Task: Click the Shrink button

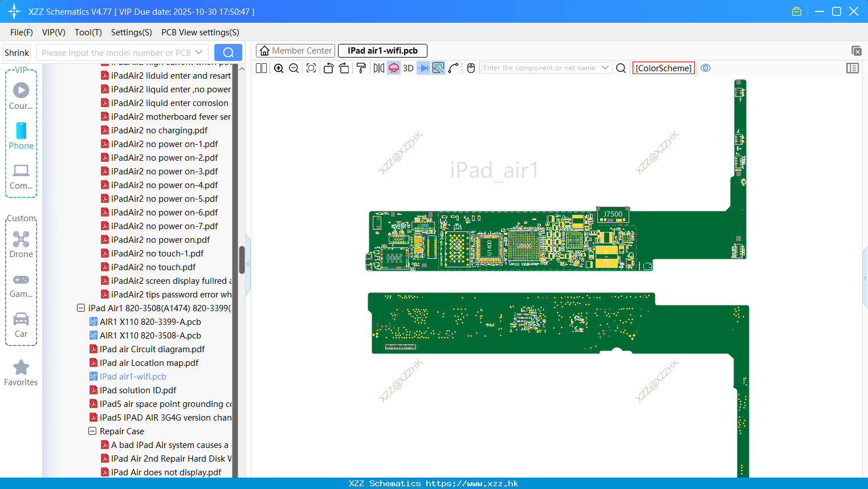Action: pyautogui.click(x=17, y=52)
